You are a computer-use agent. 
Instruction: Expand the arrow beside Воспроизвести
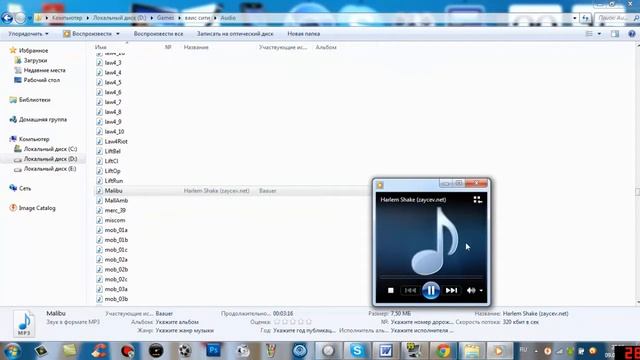click(118, 34)
